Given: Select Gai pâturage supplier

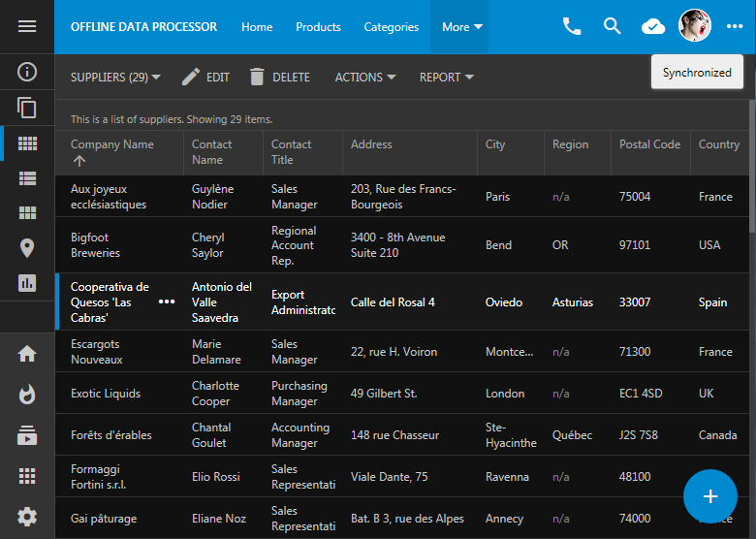Looking at the screenshot, I should tap(402, 519).
